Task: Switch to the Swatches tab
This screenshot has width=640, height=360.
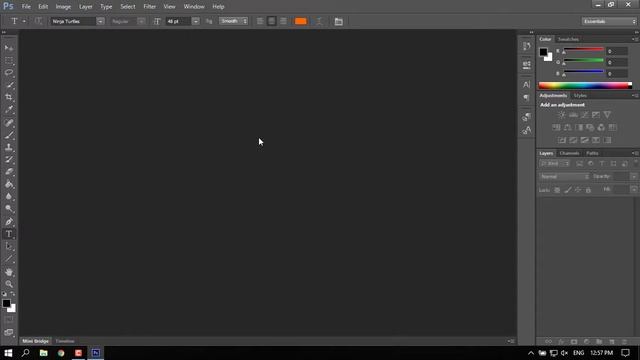Action: coord(568,39)
